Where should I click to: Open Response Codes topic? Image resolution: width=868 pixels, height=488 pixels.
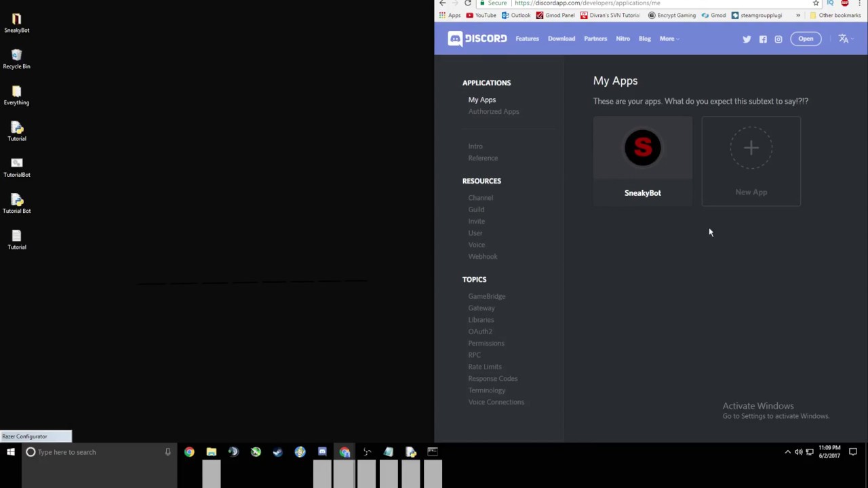point(493,378)
